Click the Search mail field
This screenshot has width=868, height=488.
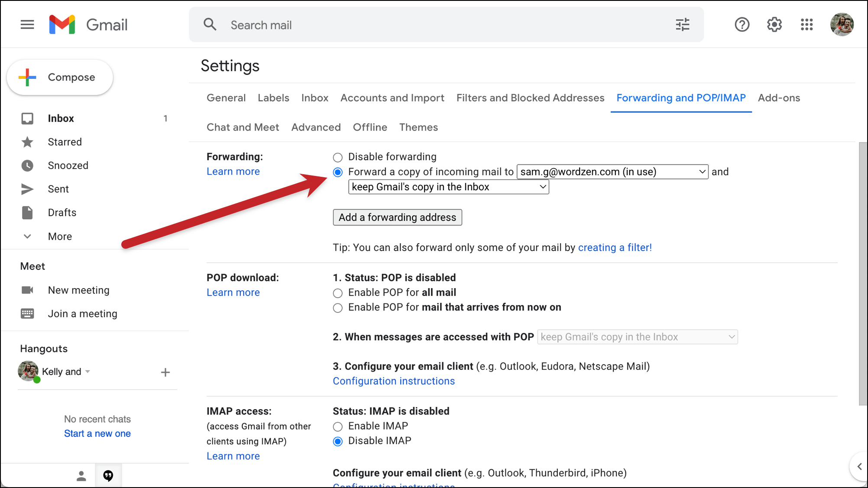point(446,25)
